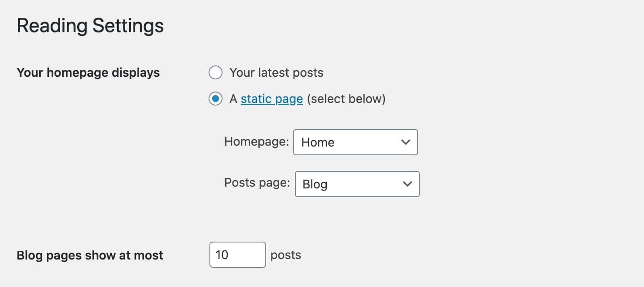644x287 pixels.
Task: Click the "Blog pages show at most" label
Action: 89,255
